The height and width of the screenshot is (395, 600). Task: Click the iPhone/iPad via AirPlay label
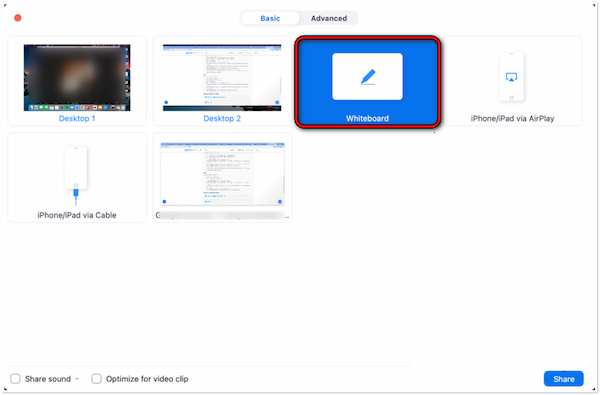(512, 119)
